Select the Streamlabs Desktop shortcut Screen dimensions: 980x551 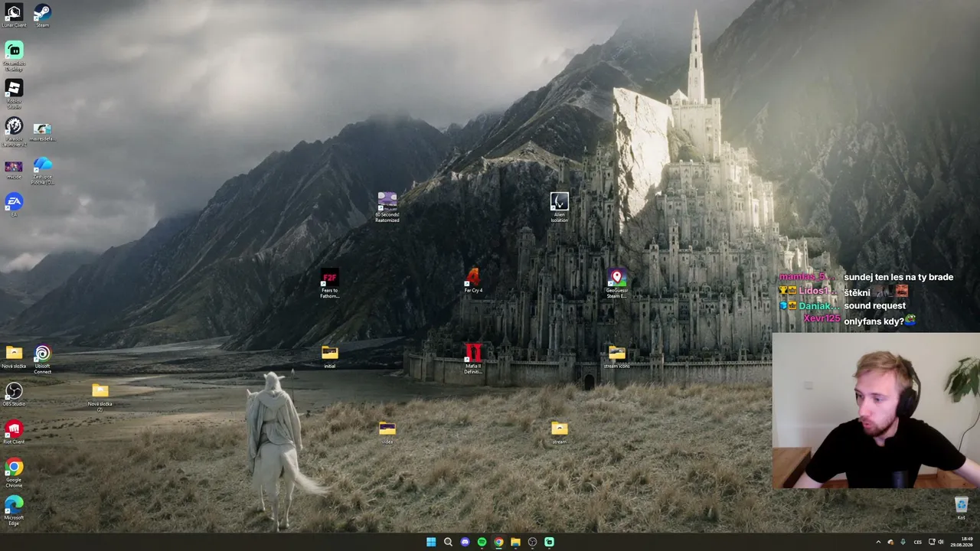click(x=14, y=56)
